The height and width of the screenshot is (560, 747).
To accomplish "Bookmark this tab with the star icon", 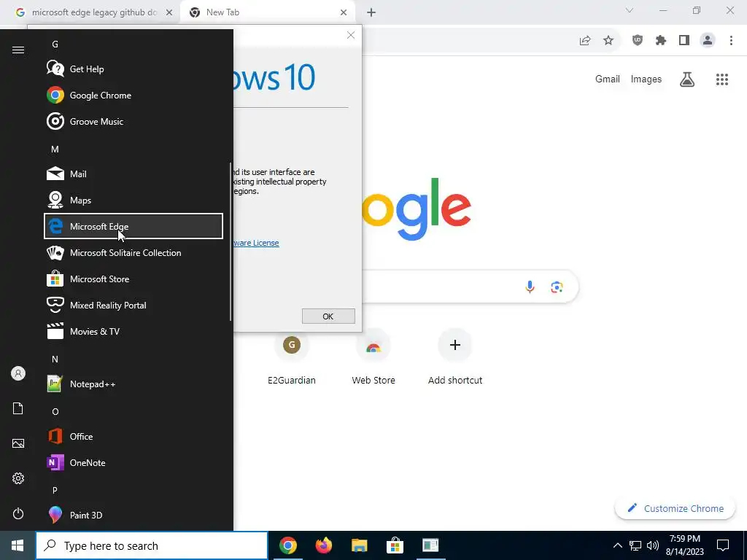I will coord(608,41).
